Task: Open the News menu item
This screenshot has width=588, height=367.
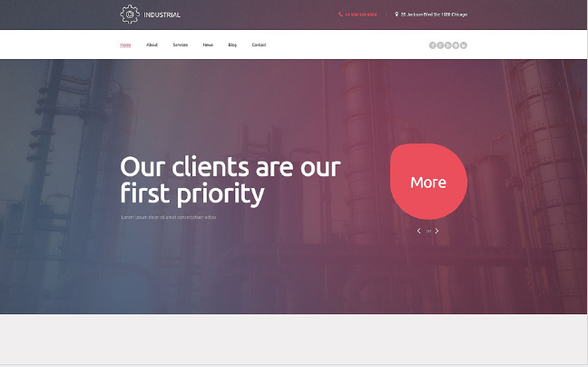Action: (208, 45)
